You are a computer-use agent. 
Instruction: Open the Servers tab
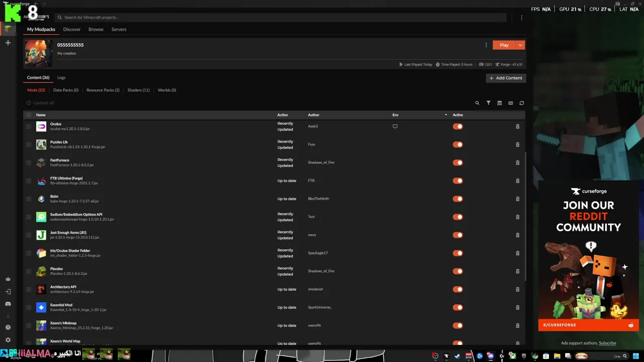pyautogui.click(x=119, y=29)
